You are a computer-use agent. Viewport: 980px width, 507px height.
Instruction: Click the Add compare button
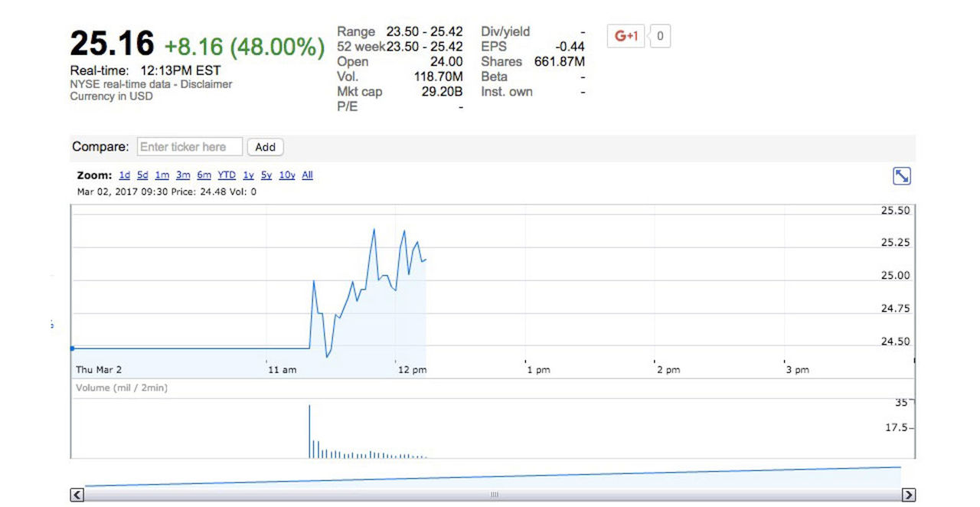coord(265,147)
